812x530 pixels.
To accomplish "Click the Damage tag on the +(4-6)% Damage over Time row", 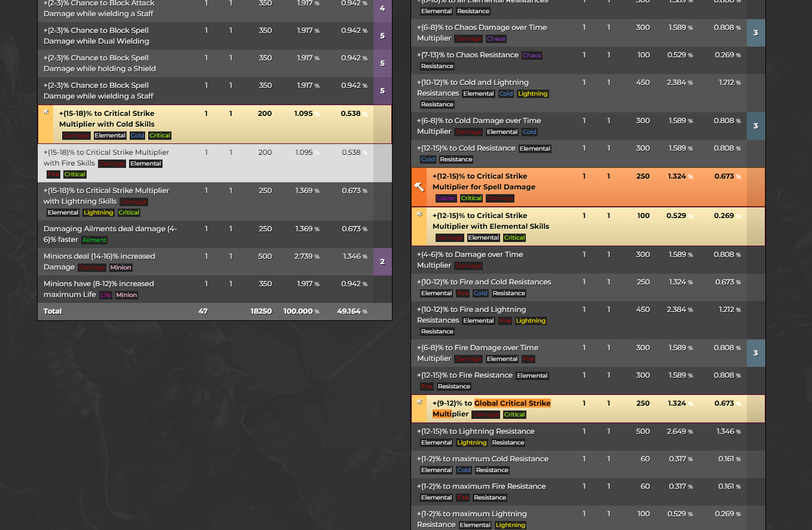I will tap(468, 266).
